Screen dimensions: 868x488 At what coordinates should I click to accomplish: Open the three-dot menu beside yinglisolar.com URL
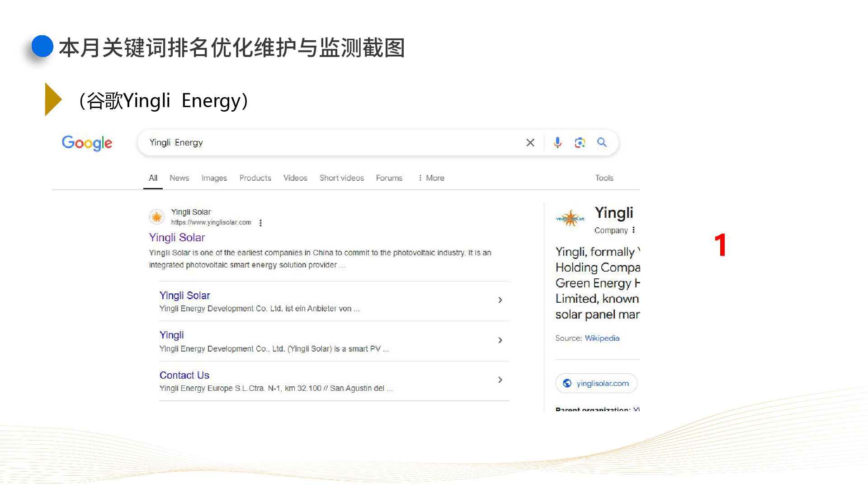[x=260, y=223]
